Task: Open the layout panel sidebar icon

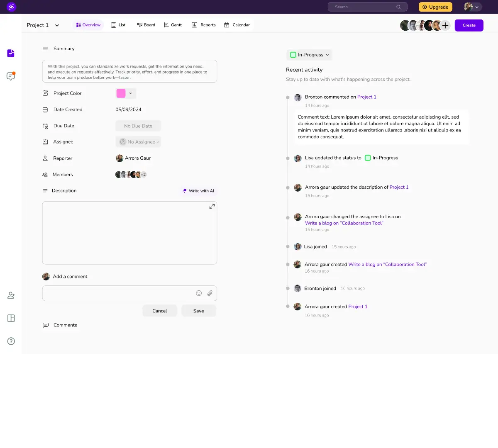Action: [x=11, y=318]
